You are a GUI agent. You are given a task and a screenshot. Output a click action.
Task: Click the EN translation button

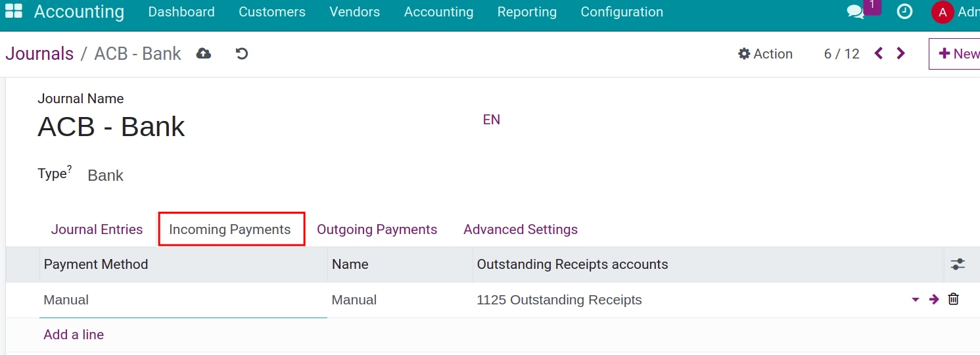tap(492, 120)
